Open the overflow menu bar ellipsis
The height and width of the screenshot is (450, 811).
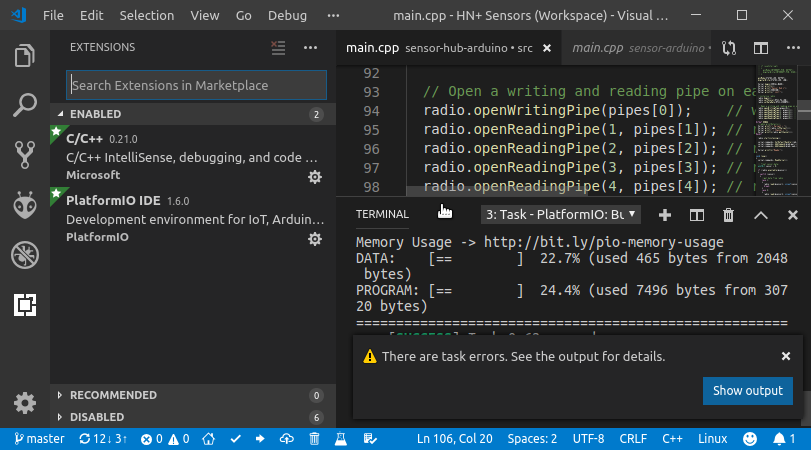click(x=334, y=16)
